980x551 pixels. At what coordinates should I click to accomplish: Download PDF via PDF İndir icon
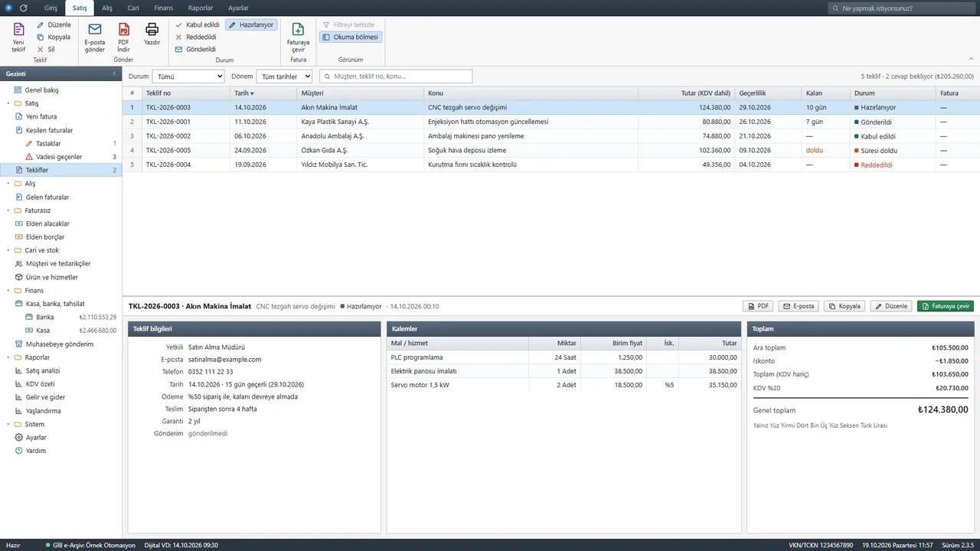(123, 37)
